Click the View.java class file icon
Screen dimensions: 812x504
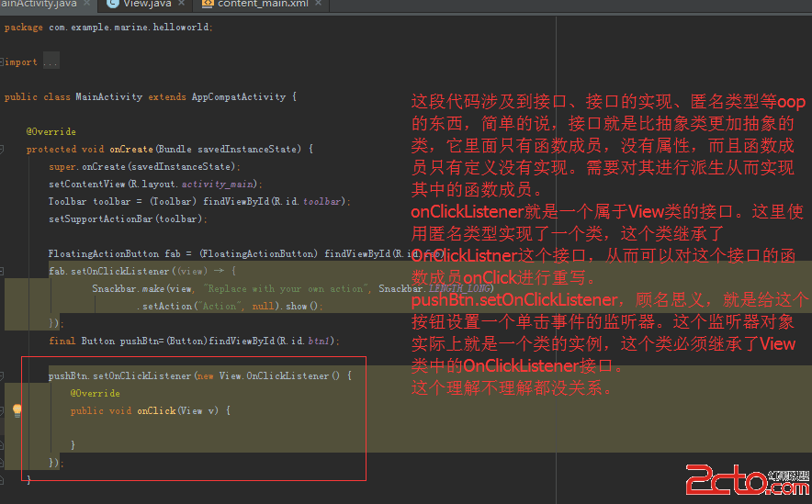pos(112,4)
